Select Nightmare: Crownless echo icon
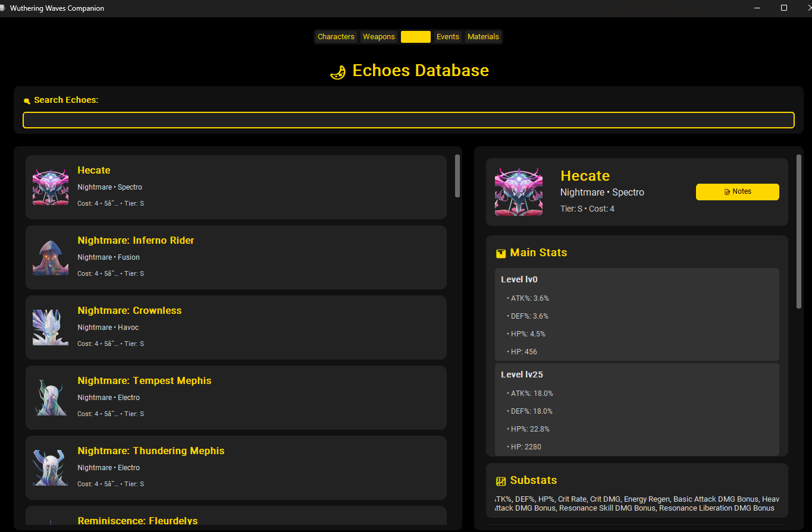812x532 pixels. [x=51, y=328]
